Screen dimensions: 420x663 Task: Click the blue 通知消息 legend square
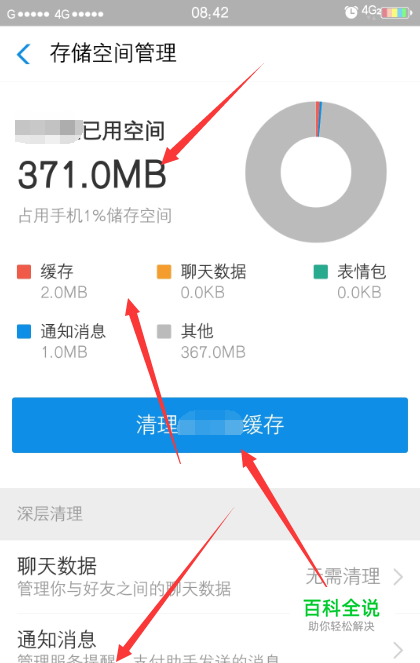24,332
